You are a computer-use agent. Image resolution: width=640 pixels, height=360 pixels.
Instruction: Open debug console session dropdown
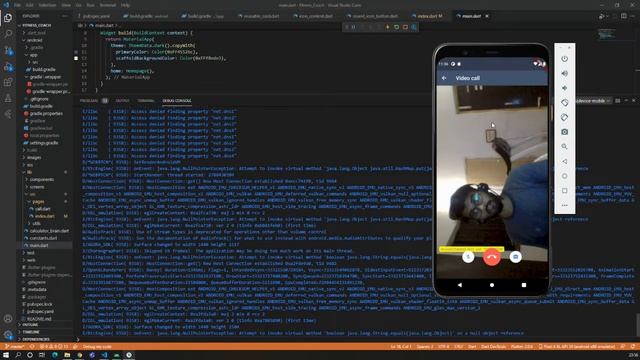(x=593, y=101)
